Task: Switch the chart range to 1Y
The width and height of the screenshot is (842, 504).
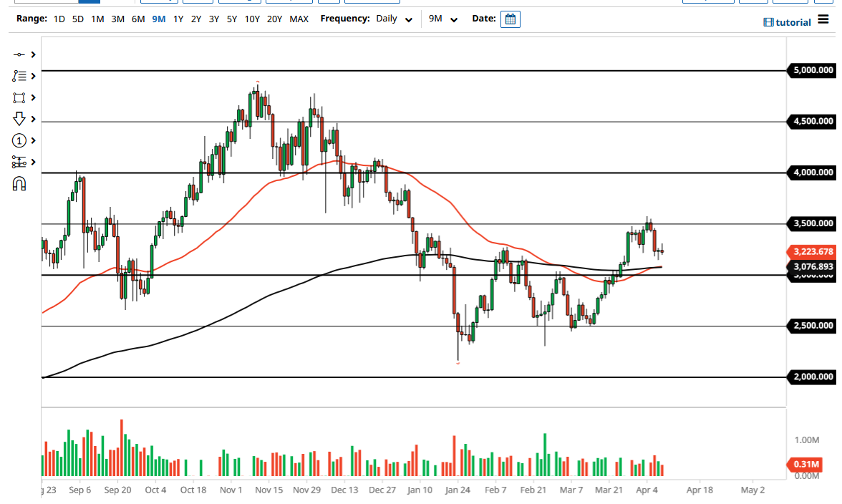Action: [178, 19]
